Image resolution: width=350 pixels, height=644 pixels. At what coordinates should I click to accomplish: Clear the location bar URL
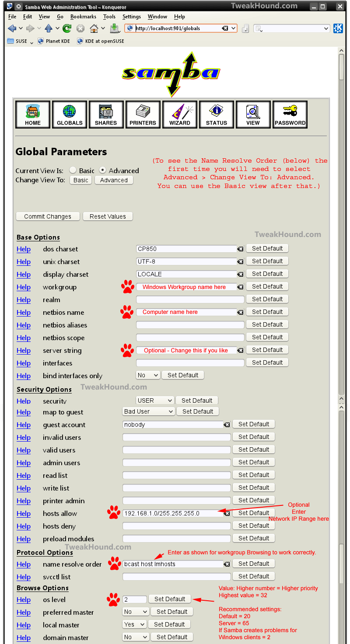coord(224,28)
